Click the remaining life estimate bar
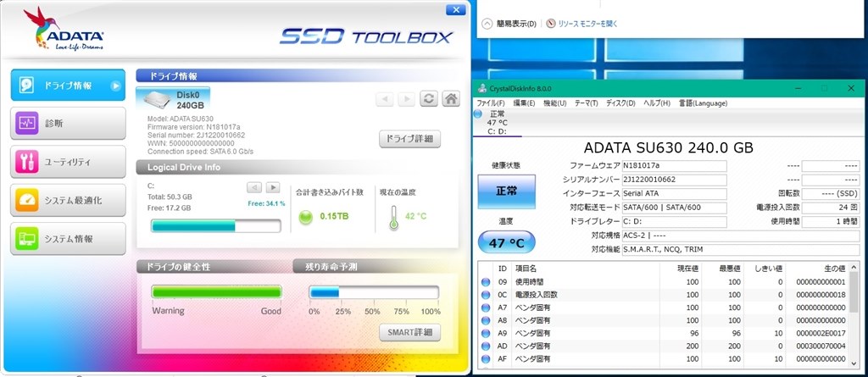The width and height of the screenshot is (868, 377). [x=374, y=292]
